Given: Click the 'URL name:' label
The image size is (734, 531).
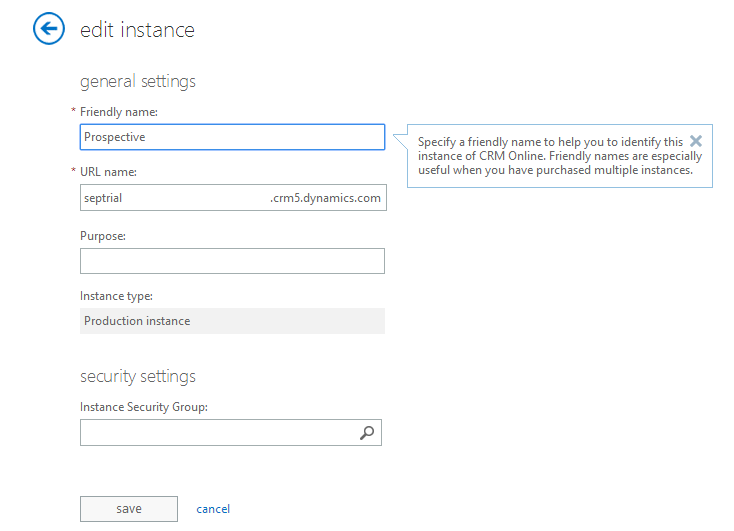Looking at the screenshot, I should click(108, 172).
